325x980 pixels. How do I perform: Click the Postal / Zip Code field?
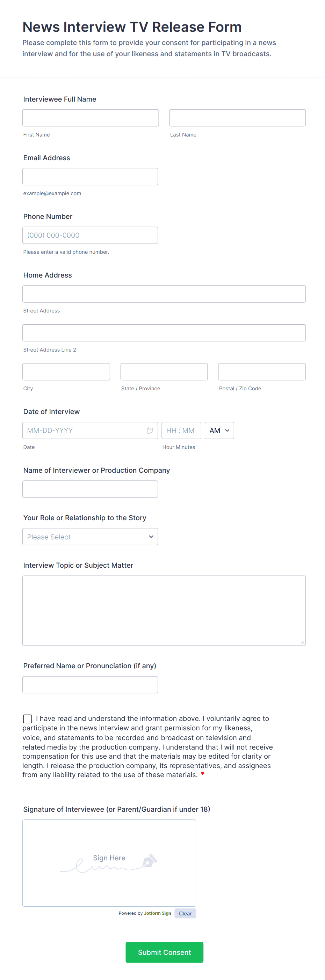pos(261,371)
